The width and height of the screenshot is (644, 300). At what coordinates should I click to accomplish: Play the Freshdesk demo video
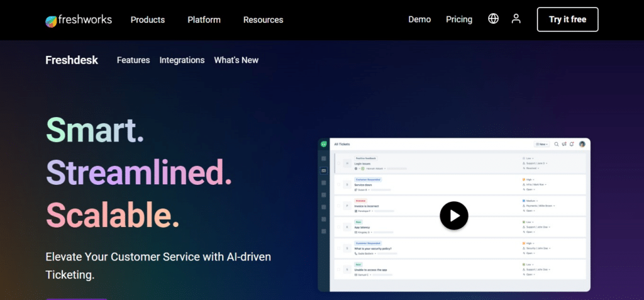tap(453, 216)
